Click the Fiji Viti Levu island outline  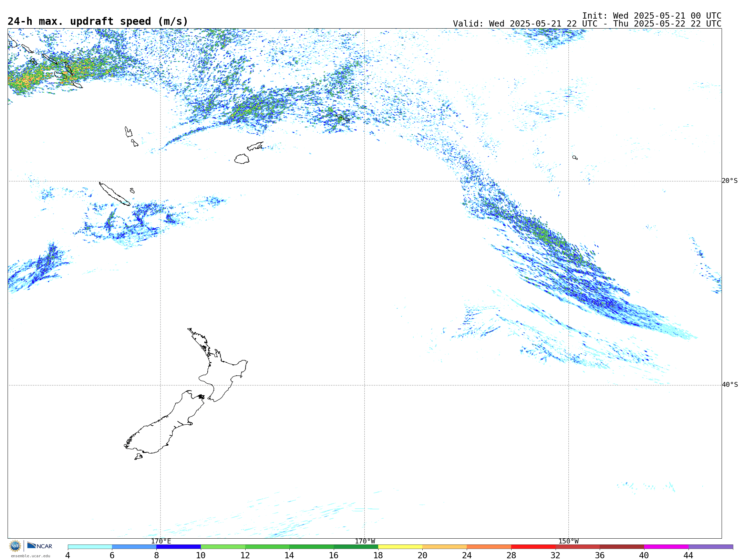point(242,159)
